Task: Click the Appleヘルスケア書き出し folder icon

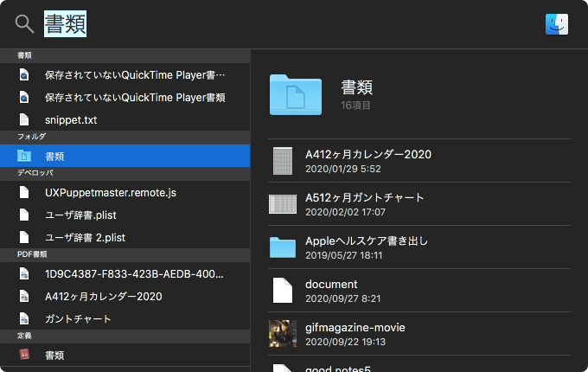Action: coord(283,247)
